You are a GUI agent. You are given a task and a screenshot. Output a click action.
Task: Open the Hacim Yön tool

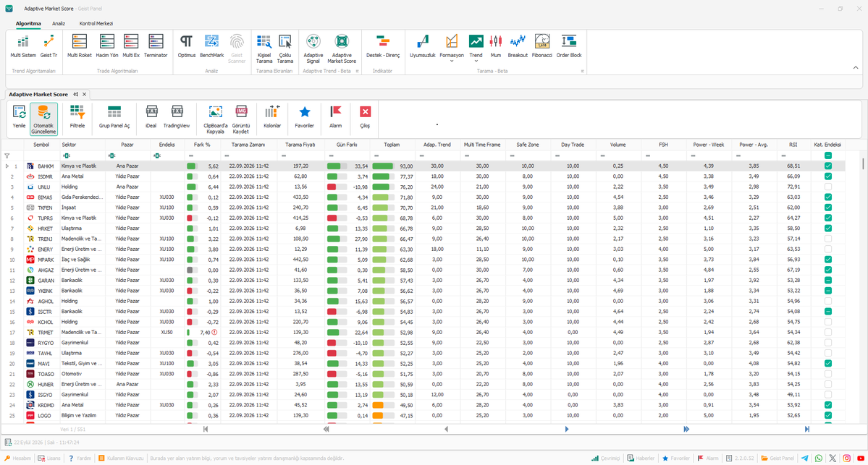pyautogui.click(x=107, y=47)
